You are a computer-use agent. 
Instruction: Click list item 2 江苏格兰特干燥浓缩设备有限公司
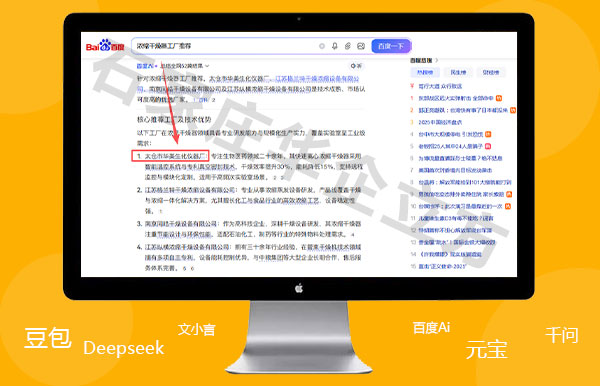[190, 190]
